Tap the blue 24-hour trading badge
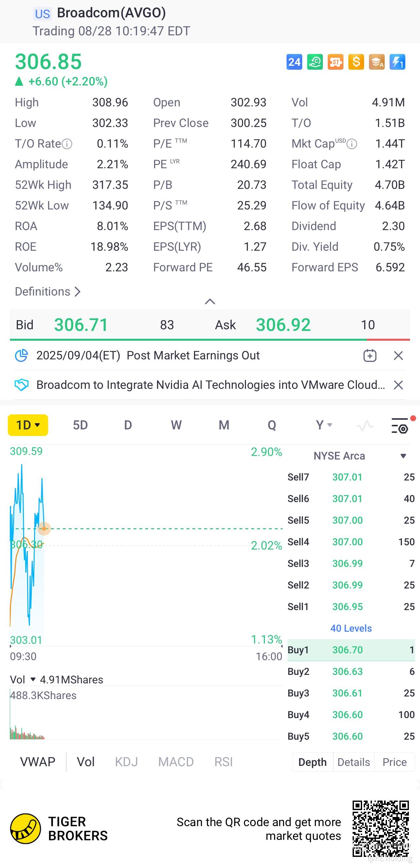This screenshot has height=868, width=420. coord(294,62)
